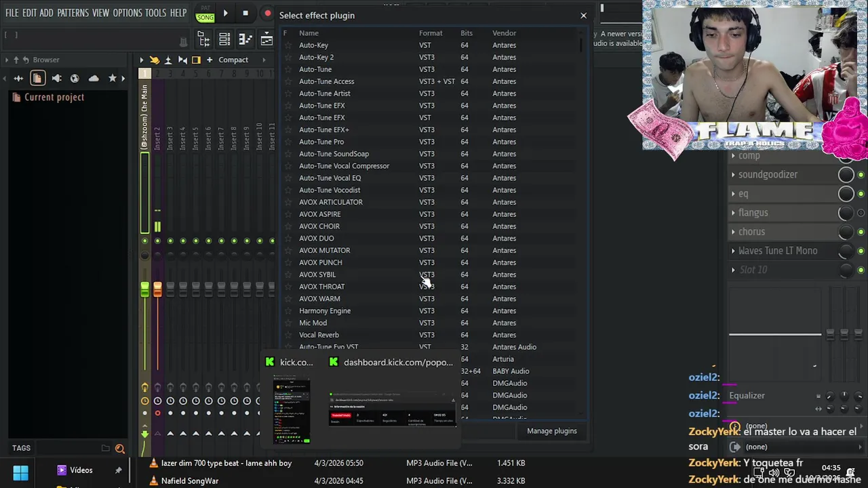The image size is (868, 488).
Task: Open the channel rack icon
Action: pos(224,39)
